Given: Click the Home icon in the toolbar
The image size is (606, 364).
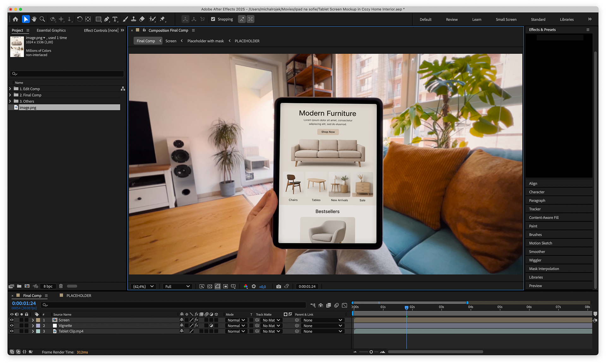Looking at the screenshot, I should pos(15,19).
